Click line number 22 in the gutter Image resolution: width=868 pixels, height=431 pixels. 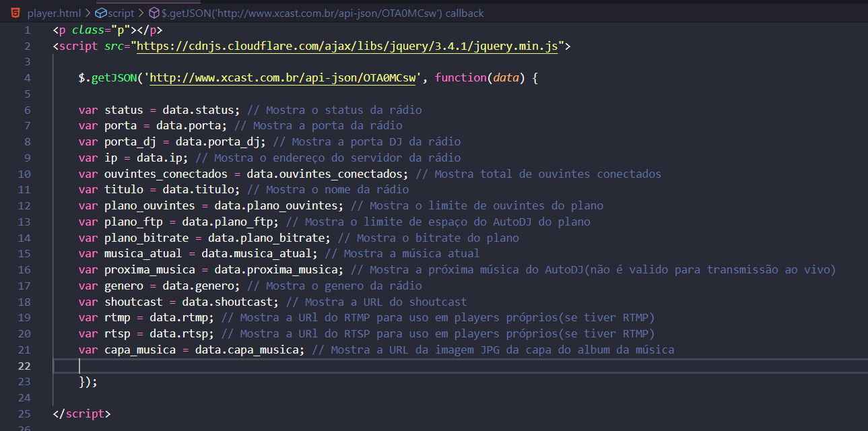(x=24, y=366)
